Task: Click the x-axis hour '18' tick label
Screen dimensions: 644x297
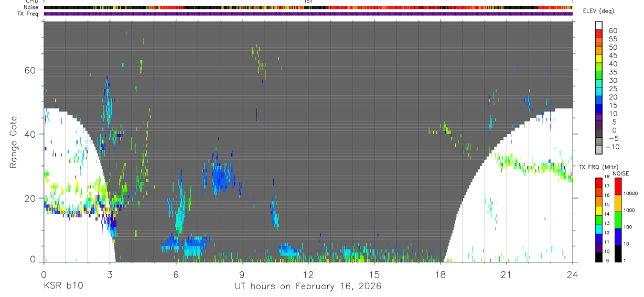Action: click(441, 274)
